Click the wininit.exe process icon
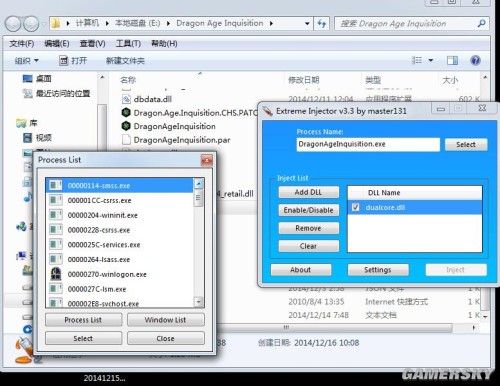 (x=56, y=215)
